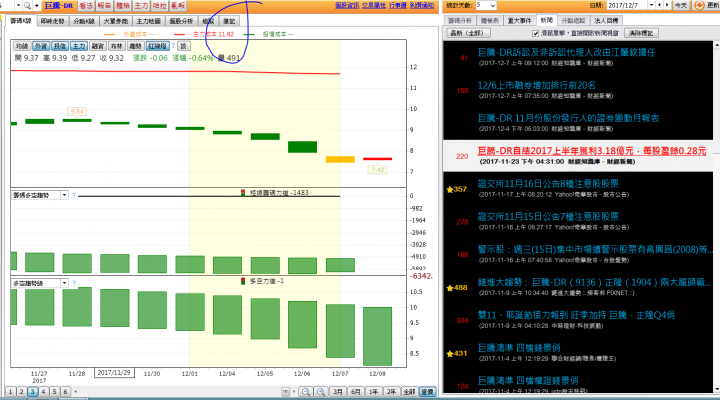Toggle 布林 overlay button
Screen dimensions: 720x400
117,46
